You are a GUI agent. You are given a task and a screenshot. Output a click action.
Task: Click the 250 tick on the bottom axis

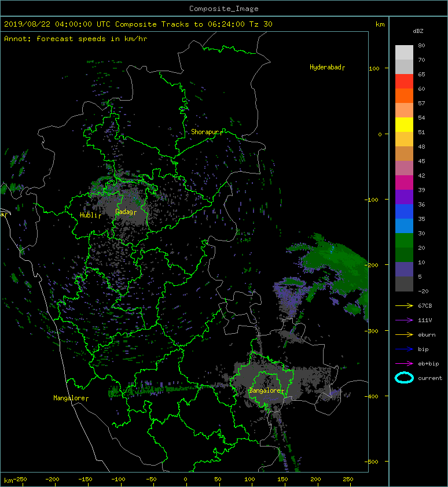click(x=348, y=479)
